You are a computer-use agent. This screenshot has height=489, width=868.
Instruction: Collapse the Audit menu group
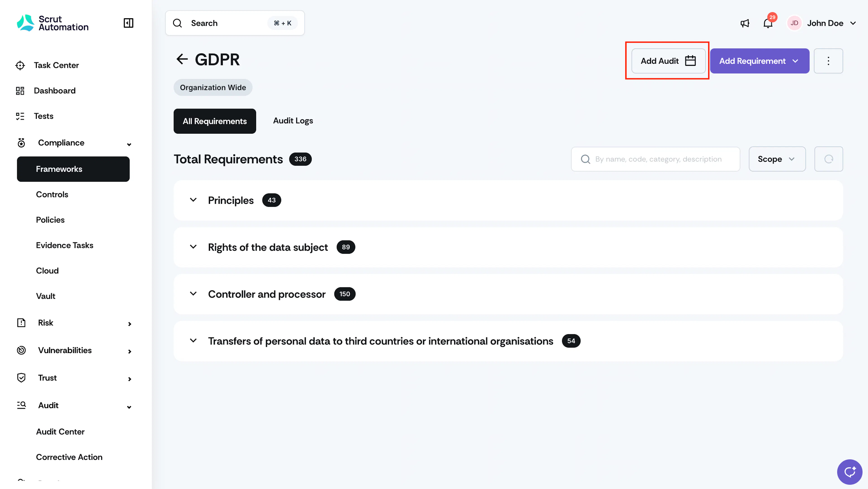pyautogui.click(x=129, y=407)
